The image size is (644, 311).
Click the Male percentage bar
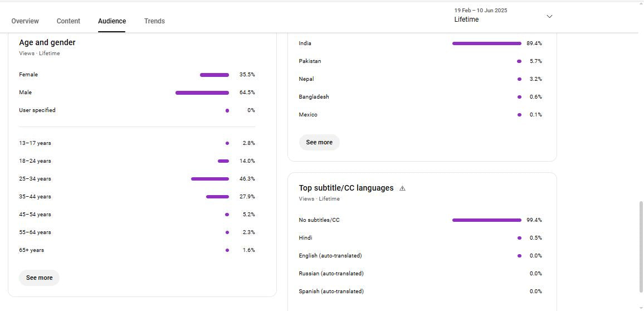point(202,93)
